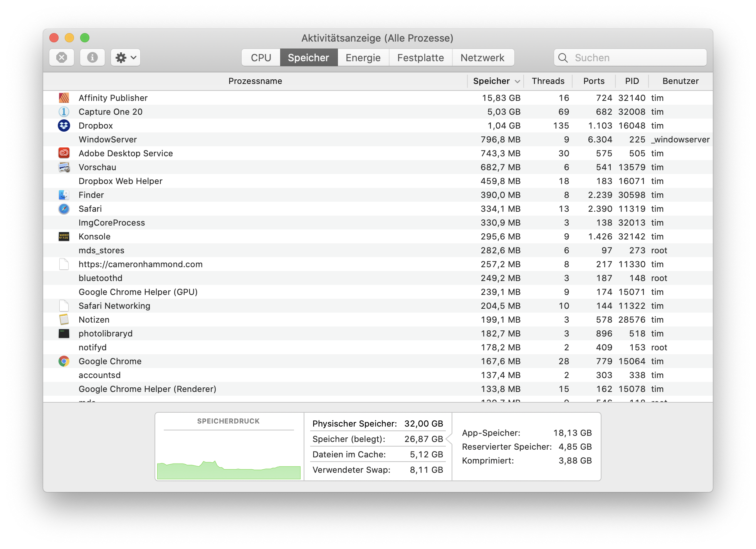Select the WindowServer process row
756x549 pixels.
tap(378, 139)
